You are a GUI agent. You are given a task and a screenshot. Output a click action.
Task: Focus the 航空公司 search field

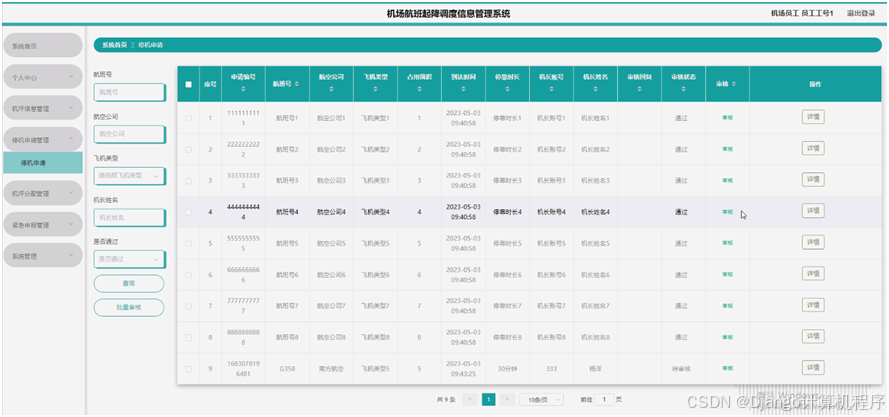pyautogui.click(x=129, y=134)
